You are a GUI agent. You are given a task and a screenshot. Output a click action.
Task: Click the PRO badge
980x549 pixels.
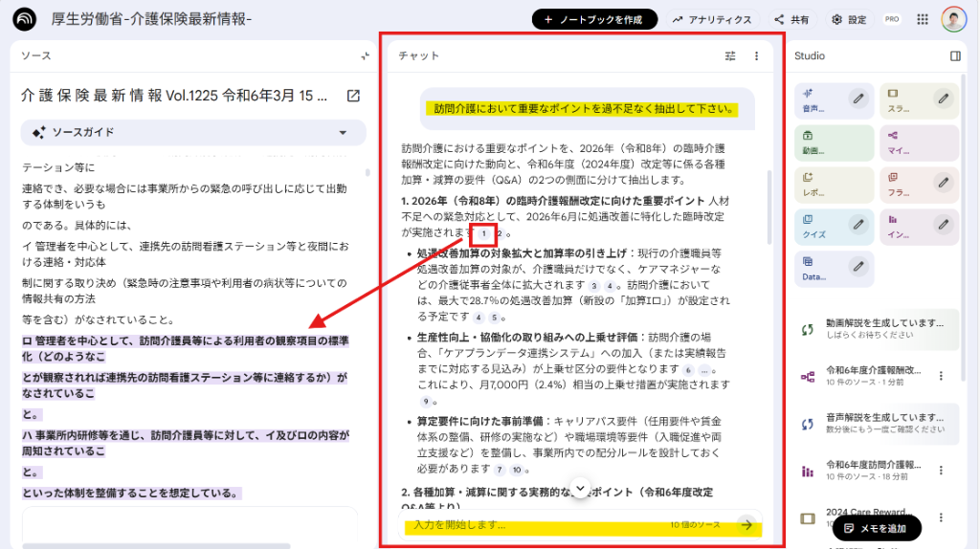(892, 19)
